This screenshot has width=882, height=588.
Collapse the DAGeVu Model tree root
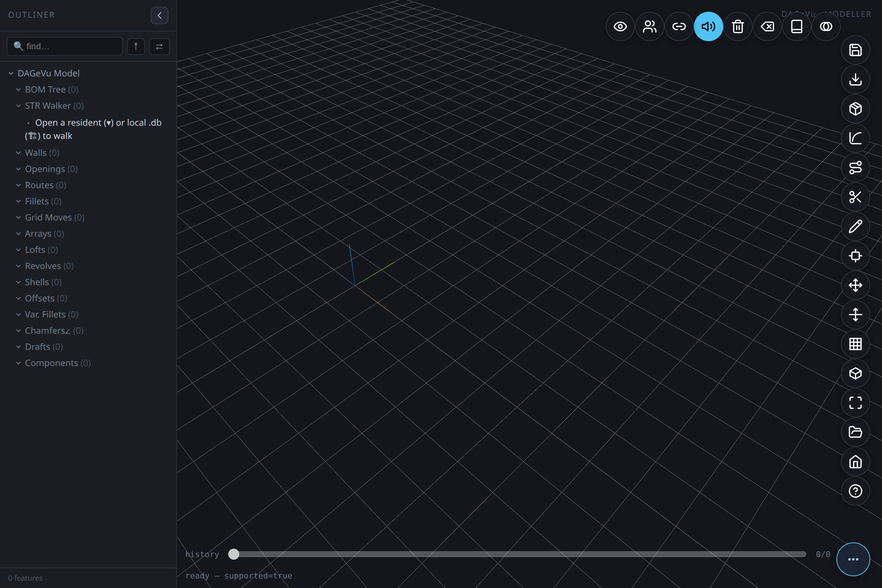tap(11, 73)
